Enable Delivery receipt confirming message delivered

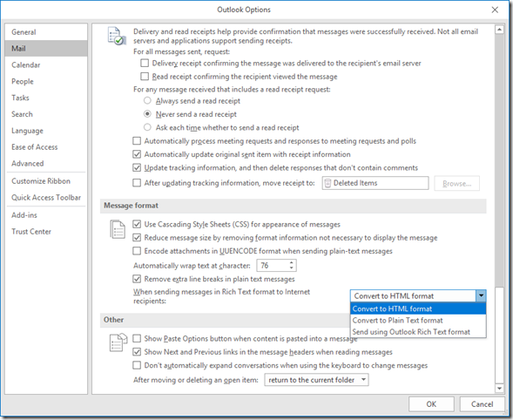[x=145, y=63]
